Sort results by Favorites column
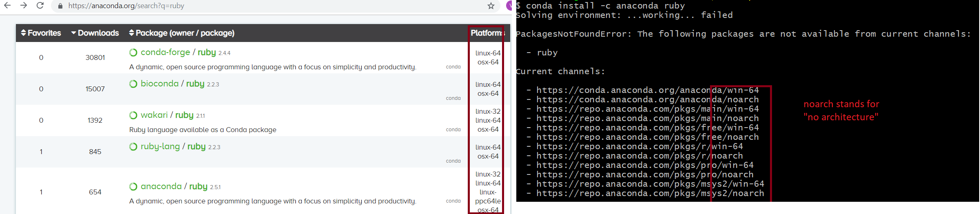The image size is (980, 214). 41,33
